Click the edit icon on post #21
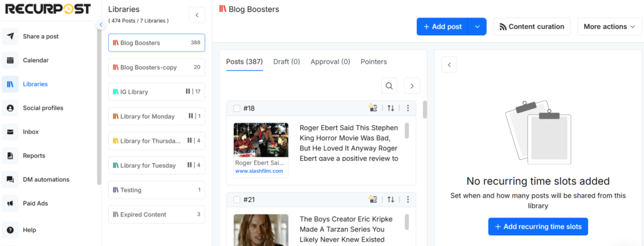Screen dimensions: 644x246 [x=373, y=199]
